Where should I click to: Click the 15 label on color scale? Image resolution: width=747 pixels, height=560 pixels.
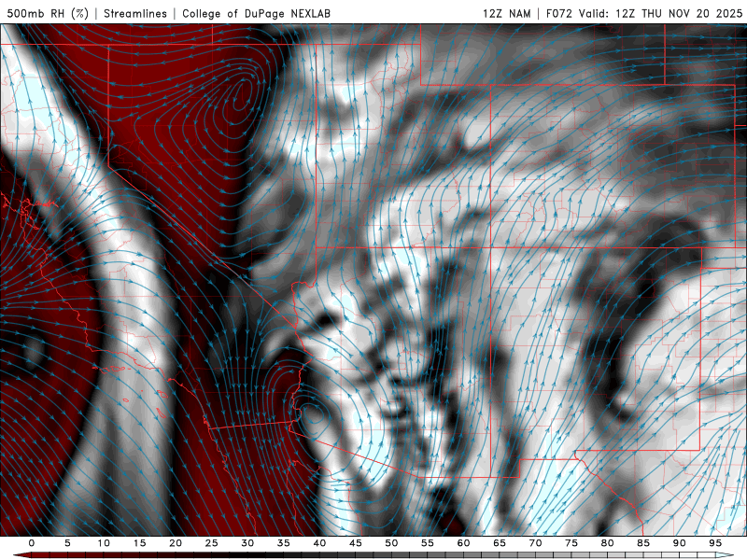(139, 543)
